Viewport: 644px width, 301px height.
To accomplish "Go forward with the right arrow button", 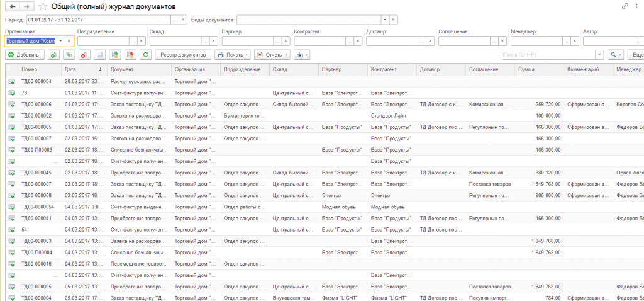I will pyautogui.click(x=26, y=6).
